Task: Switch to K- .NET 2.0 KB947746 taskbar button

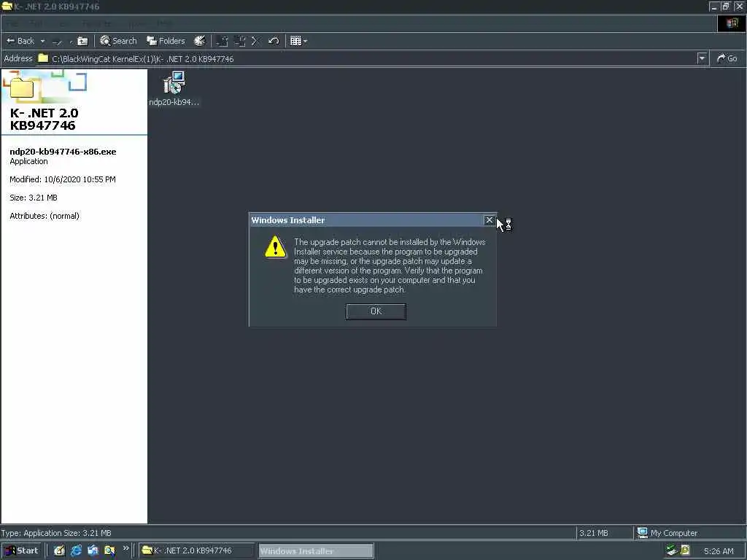Action: 196,551
